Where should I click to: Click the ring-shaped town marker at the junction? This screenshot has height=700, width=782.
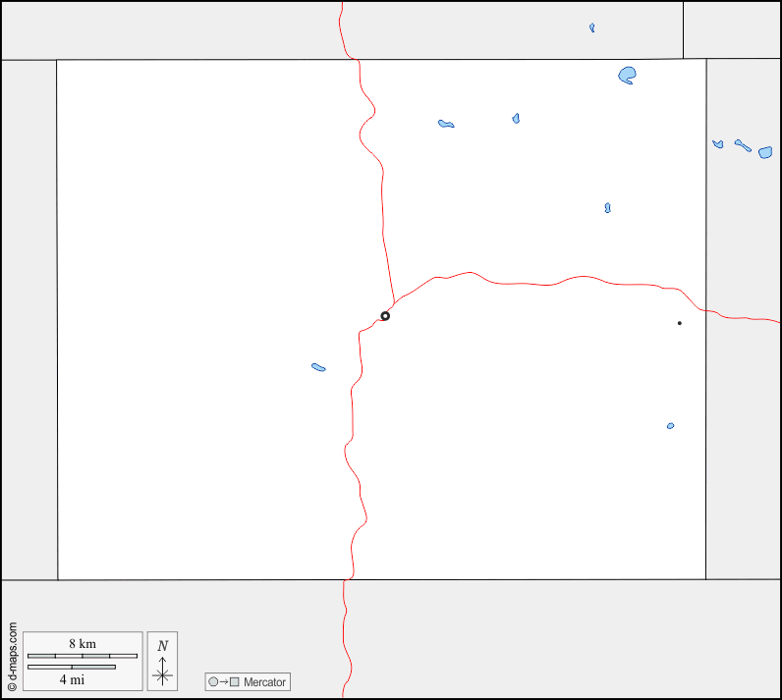[x=385, y=316]
